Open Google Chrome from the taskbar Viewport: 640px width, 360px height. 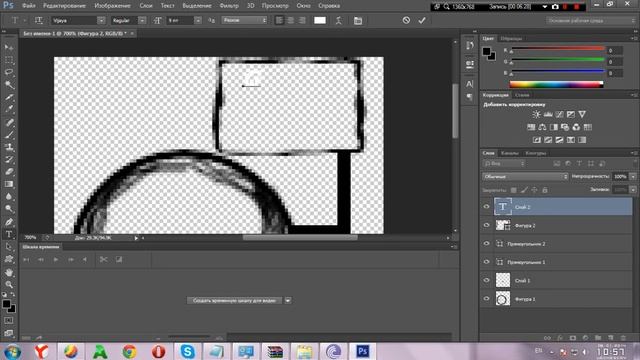tap(129, 351)
